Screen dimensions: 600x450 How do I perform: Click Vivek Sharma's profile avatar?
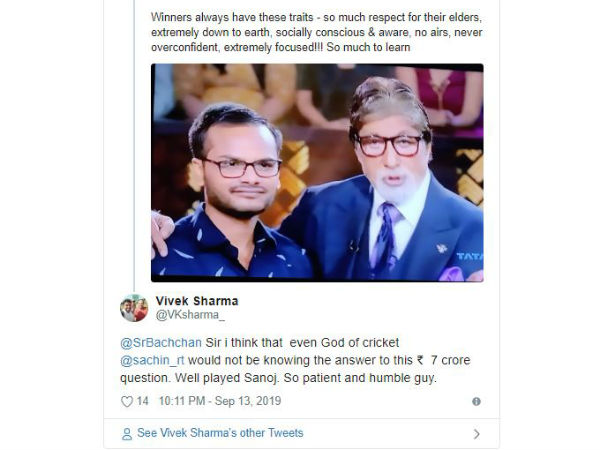[x=134, y=308]
